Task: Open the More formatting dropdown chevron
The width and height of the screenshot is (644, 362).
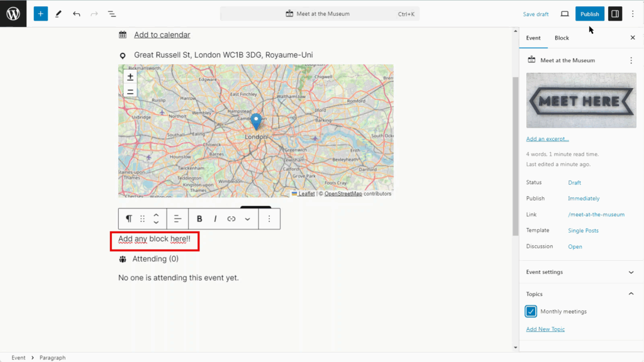Action: tap(247, 219)
